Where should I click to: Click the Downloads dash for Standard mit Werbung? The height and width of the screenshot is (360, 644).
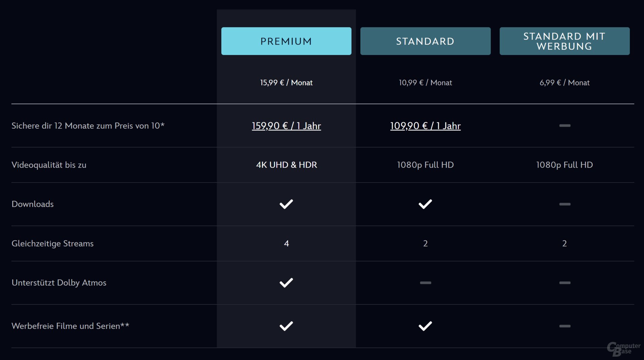click(x=565, y=204)
